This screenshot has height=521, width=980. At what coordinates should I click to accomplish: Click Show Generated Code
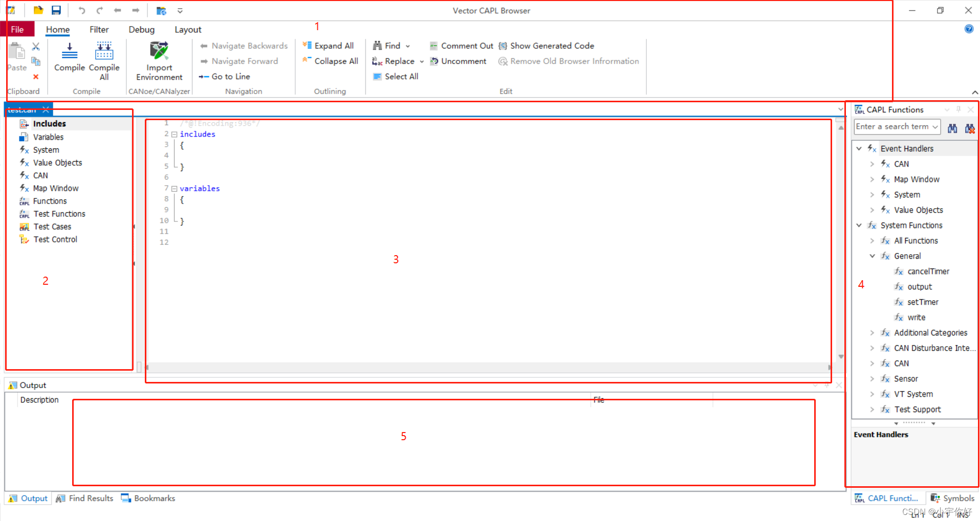(547, 46)
